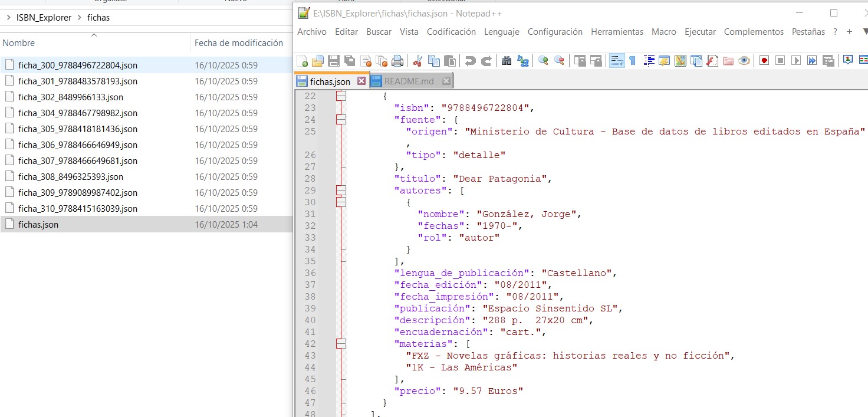
Task: Collapse the "autores" fold on line 29
Action: click(x=341, y=191)
